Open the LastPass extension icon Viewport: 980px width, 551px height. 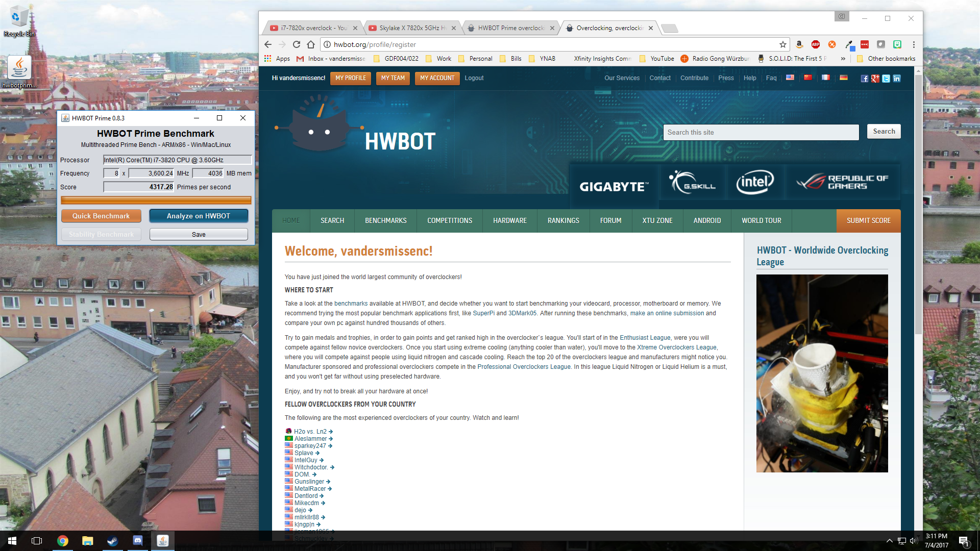pos(865,44)
